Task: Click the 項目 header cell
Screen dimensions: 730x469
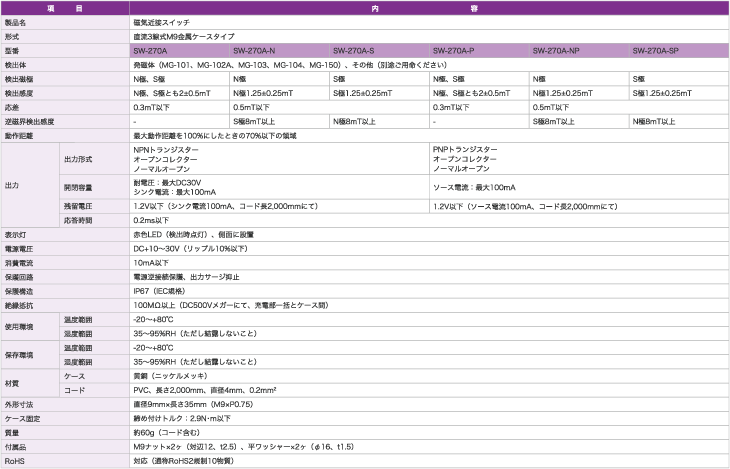Action: click(x=65, y=7)
